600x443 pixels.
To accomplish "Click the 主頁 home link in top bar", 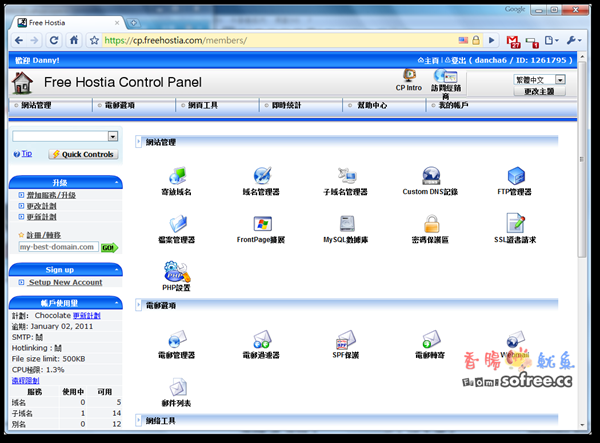I will coord(431,60).
